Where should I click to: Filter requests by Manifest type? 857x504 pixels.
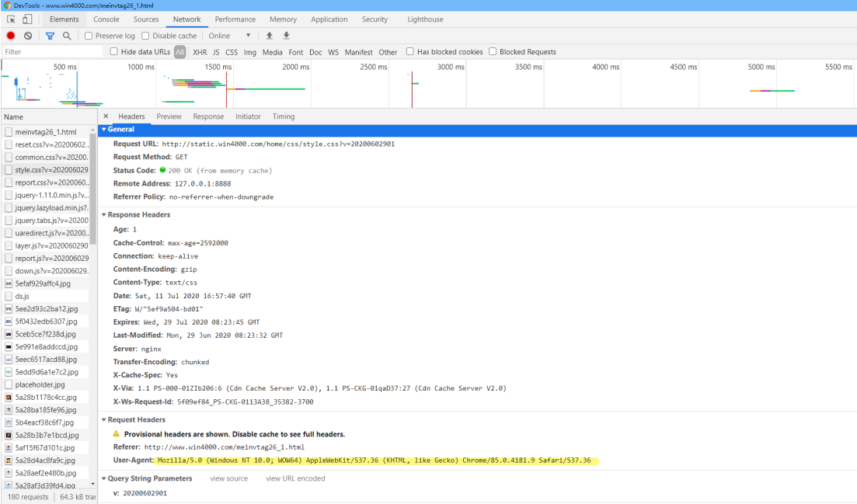coord(358,52)
